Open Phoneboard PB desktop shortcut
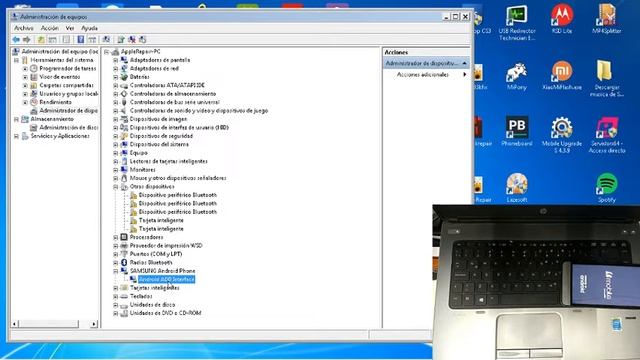The width and height of the screenshot is (640, 360). tap(517, 131)
